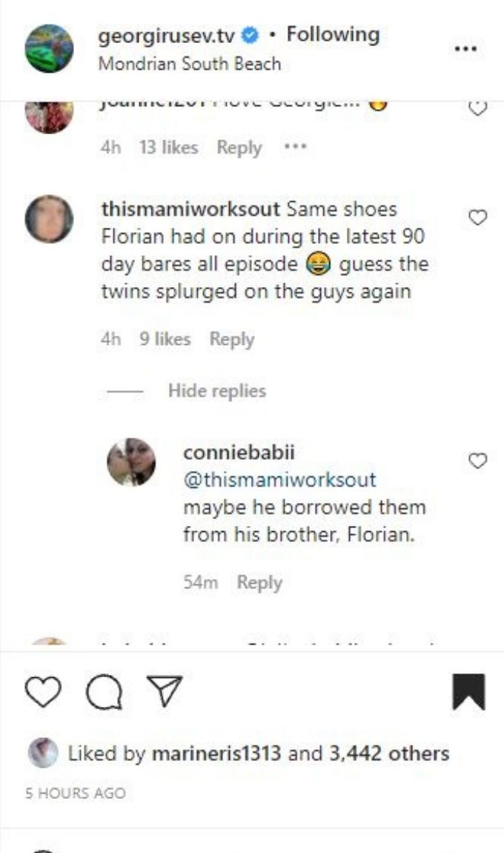
Task: Reply to the comment with 13 likes
Action: pos(239,148)
